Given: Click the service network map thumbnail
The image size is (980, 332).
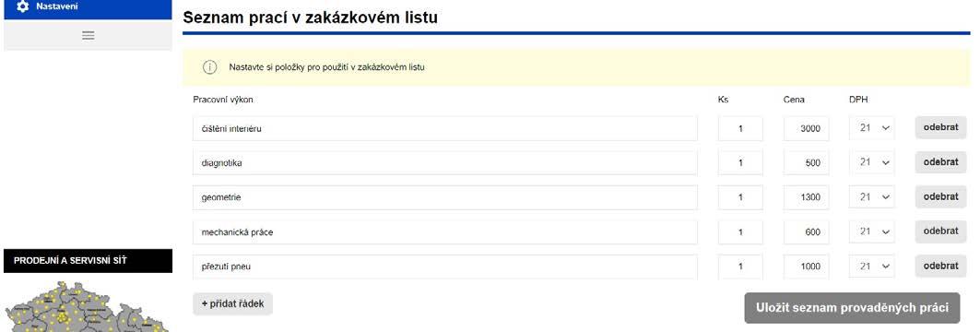Looking at the screenshot, I should click(88, 306).
